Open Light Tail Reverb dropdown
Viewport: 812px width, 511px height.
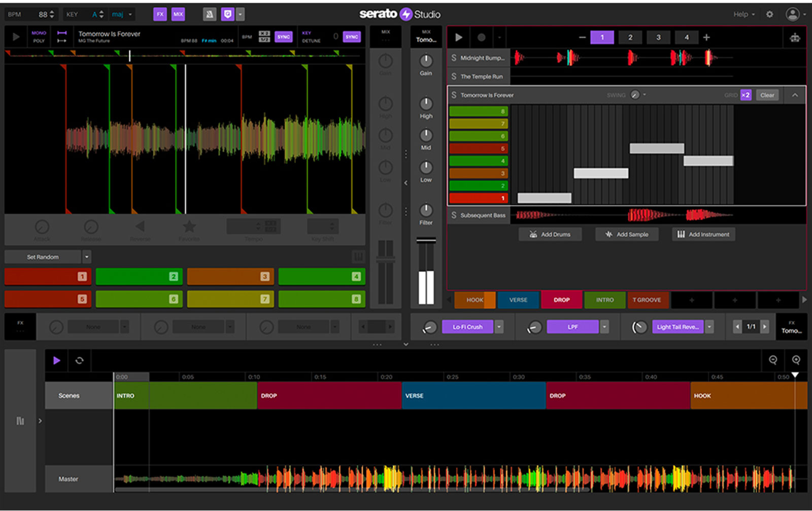tap(709, 327)
